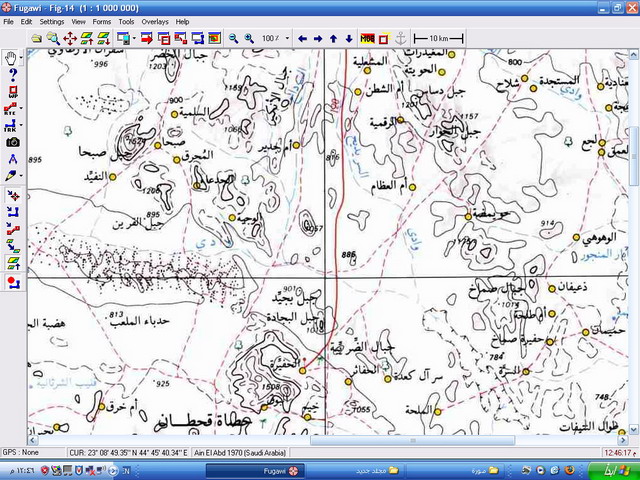Open the Overlays menu

click(155, 22)
